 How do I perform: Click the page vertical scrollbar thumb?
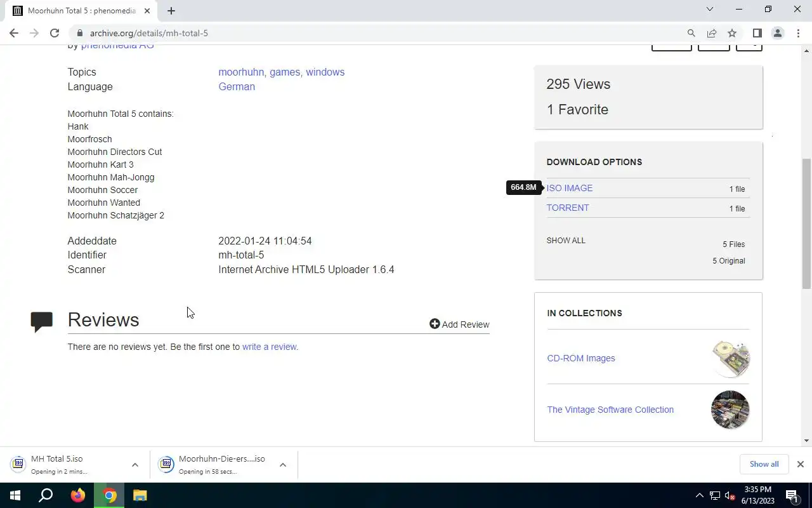click(807, 222)
